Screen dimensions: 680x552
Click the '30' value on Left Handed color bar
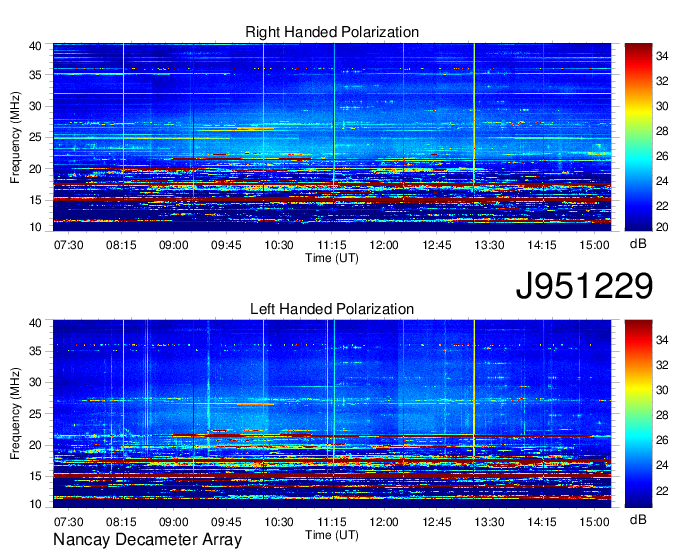[662, 390]
